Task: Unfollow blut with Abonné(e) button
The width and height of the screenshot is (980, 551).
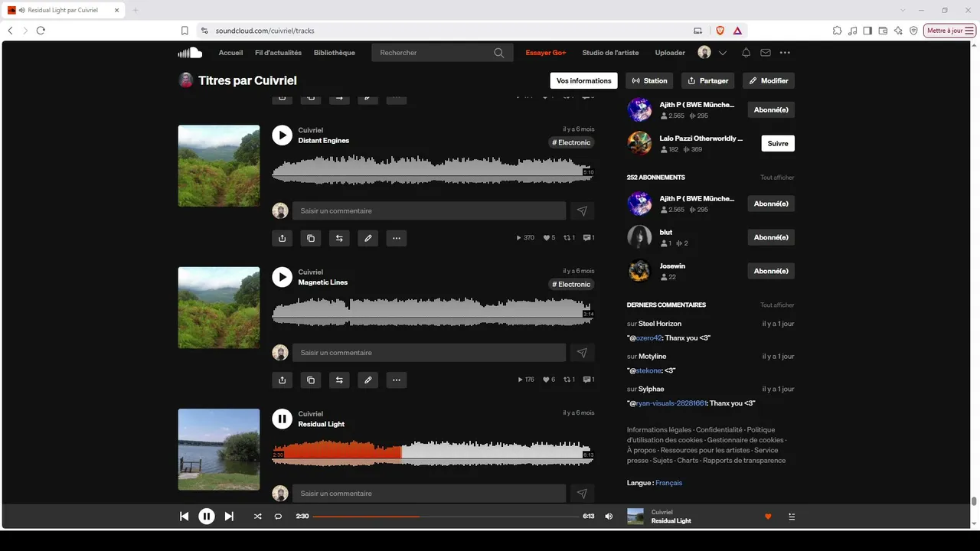Action: (x=771, y=237)
